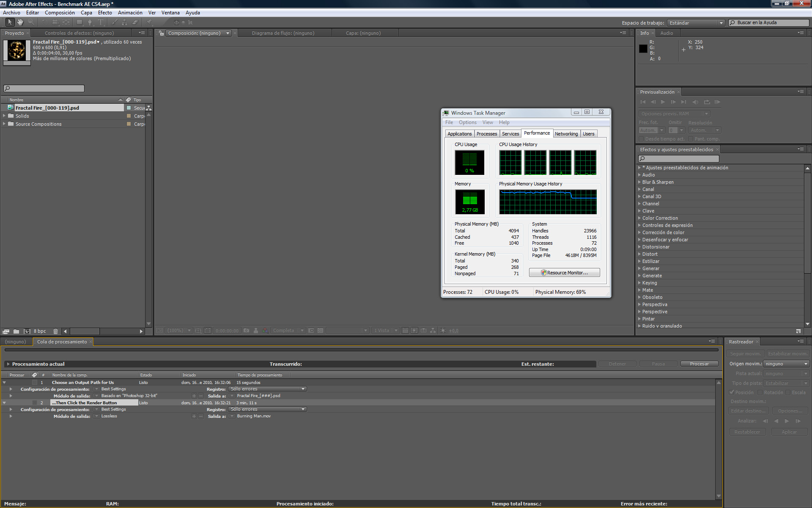Toggle the Posición checkbox in Rastreador
Screen dimensions: 812x508
pos(732,393)
